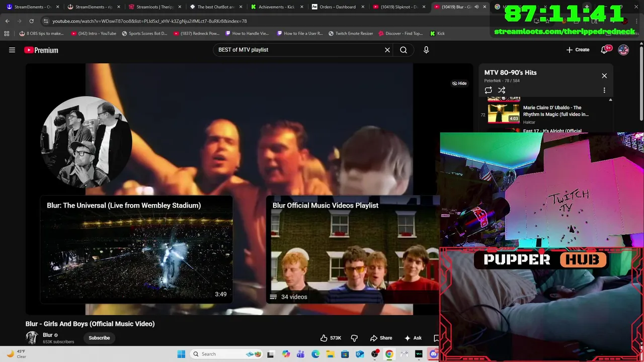The width and height of the screenshot is (644, 362).
Task: Switch to Chrome on the taskbar
Action: click(x=389, y=354)
